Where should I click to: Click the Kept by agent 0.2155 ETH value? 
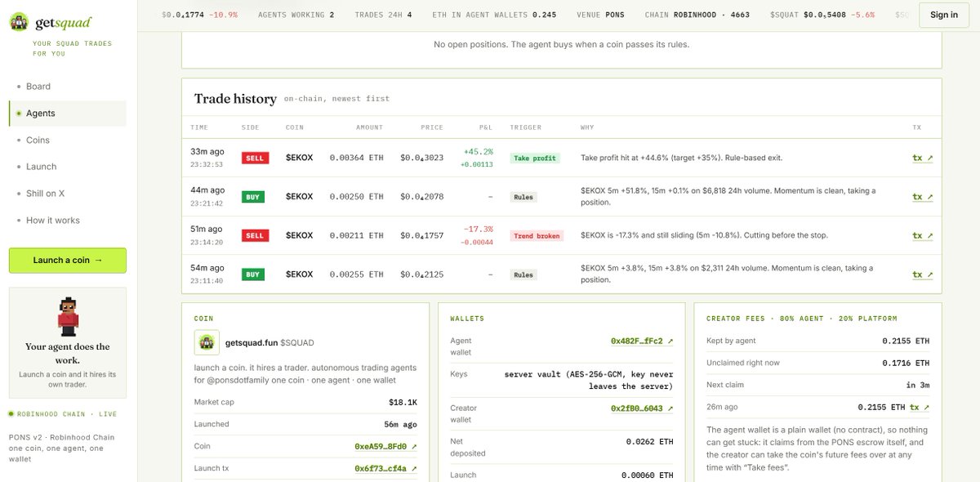tap(906, 341)
